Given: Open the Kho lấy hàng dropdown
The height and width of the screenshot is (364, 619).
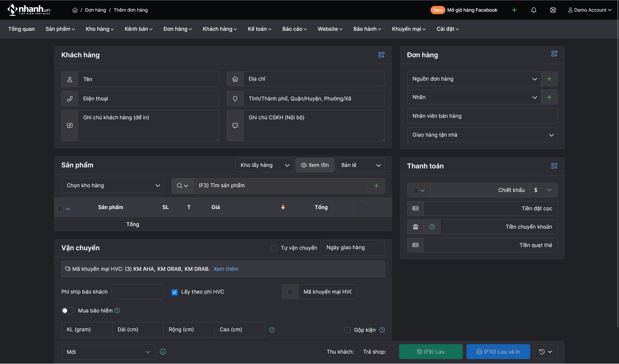Looking at the screenshot, I should pos(264,165).
